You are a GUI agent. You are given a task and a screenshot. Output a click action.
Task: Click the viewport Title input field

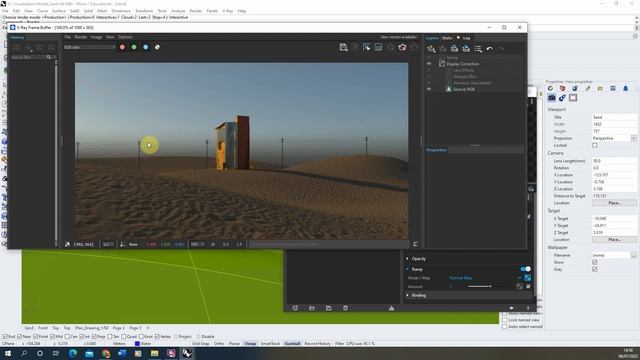614,117
